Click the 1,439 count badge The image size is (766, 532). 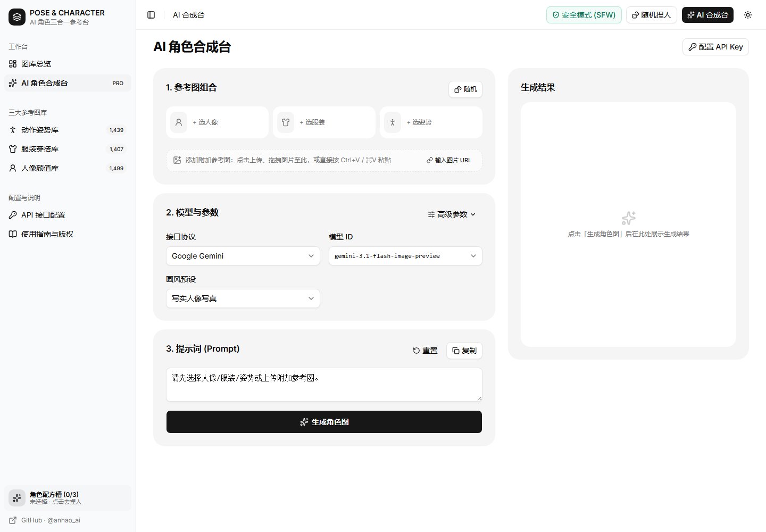(116, 130)
